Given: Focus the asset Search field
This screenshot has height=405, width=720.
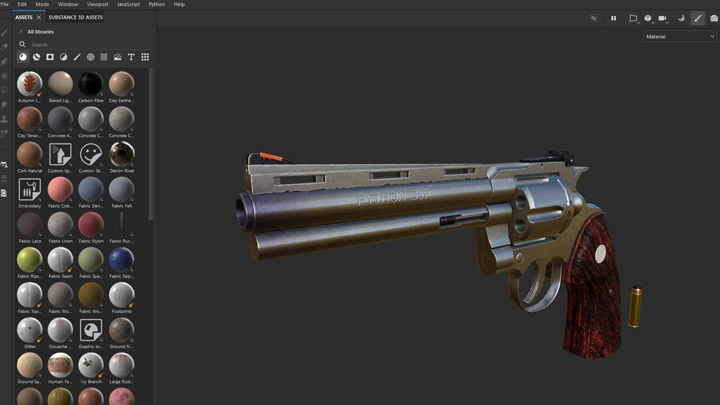Looking at the screenshot, I should 90,45.
